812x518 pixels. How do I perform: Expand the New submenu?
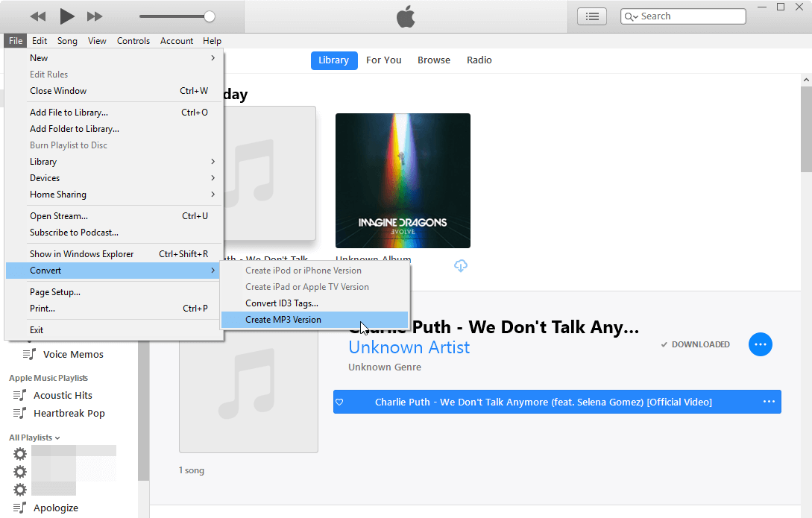114,58
